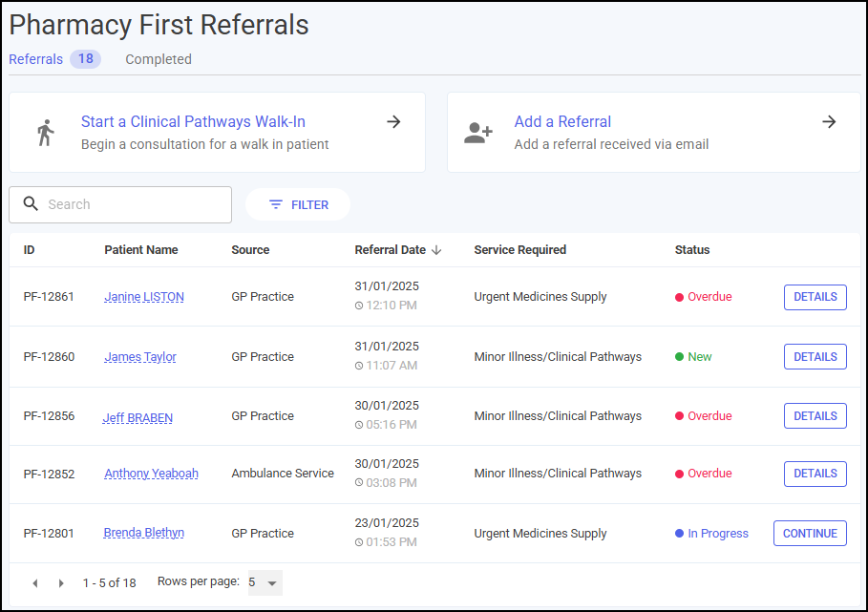Viewport: 868px width, 612px height.
Task: Click the search magnifier icon
Action: click(31, 204)
